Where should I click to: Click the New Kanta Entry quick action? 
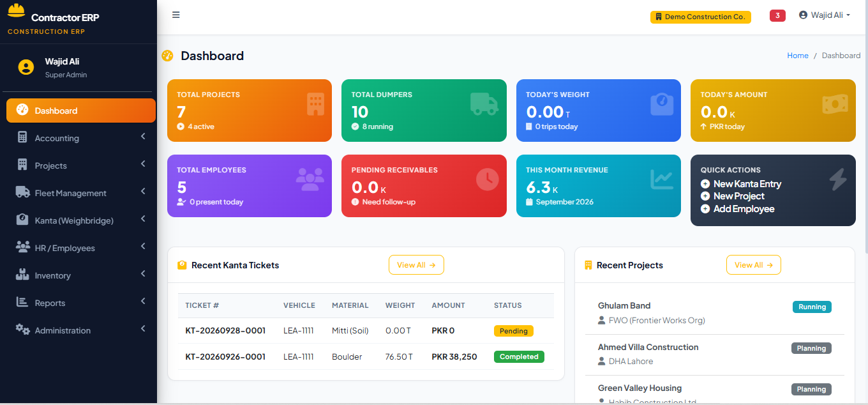(741, 184)
